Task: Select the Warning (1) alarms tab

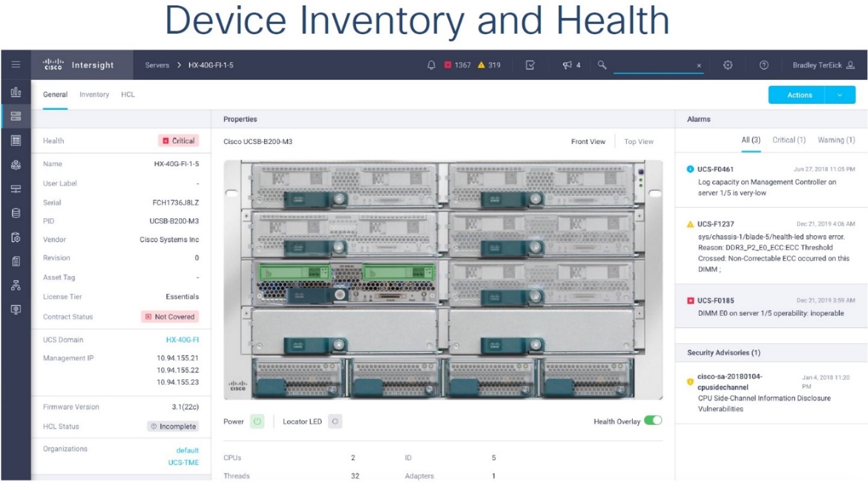Action: 836,140
